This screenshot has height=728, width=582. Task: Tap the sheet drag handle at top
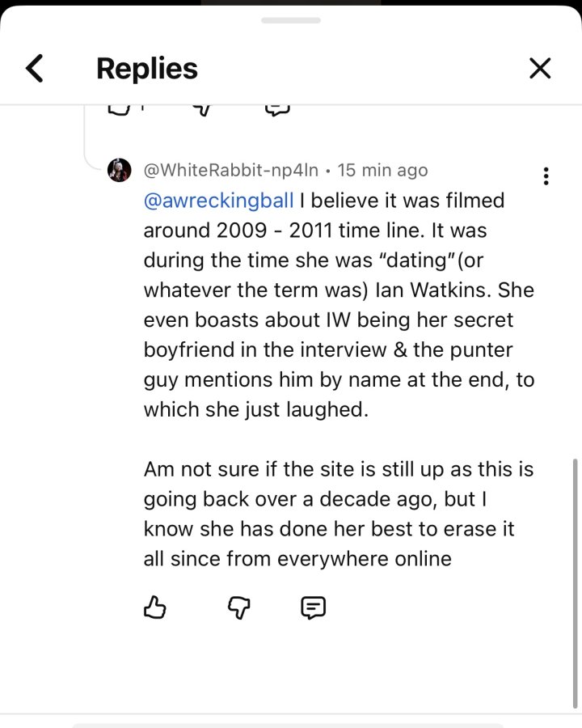pyautogui.click(x=291, y=20)
